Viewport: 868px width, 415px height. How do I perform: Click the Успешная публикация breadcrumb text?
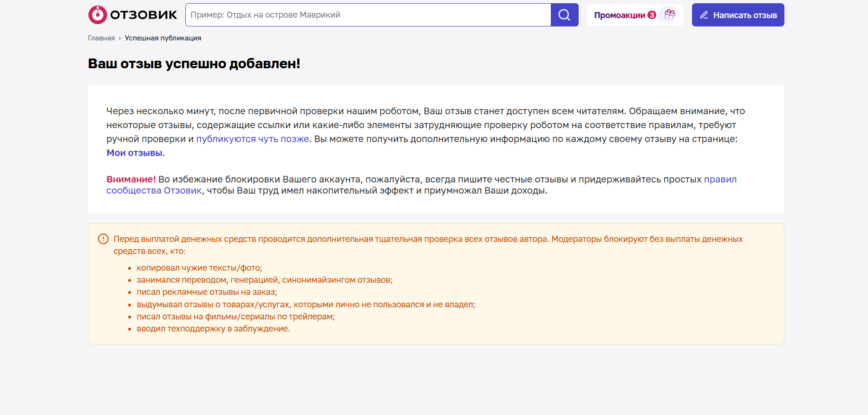click(x=163, y=38)
